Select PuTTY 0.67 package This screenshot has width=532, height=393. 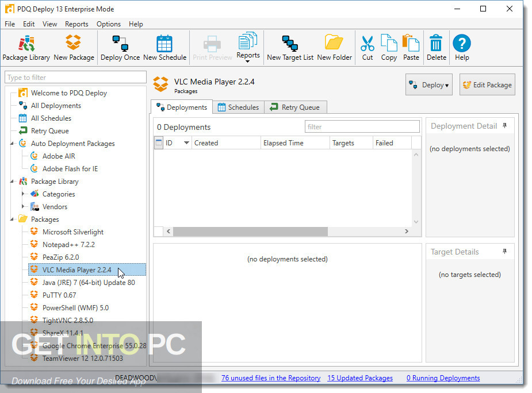pos(59,295)
